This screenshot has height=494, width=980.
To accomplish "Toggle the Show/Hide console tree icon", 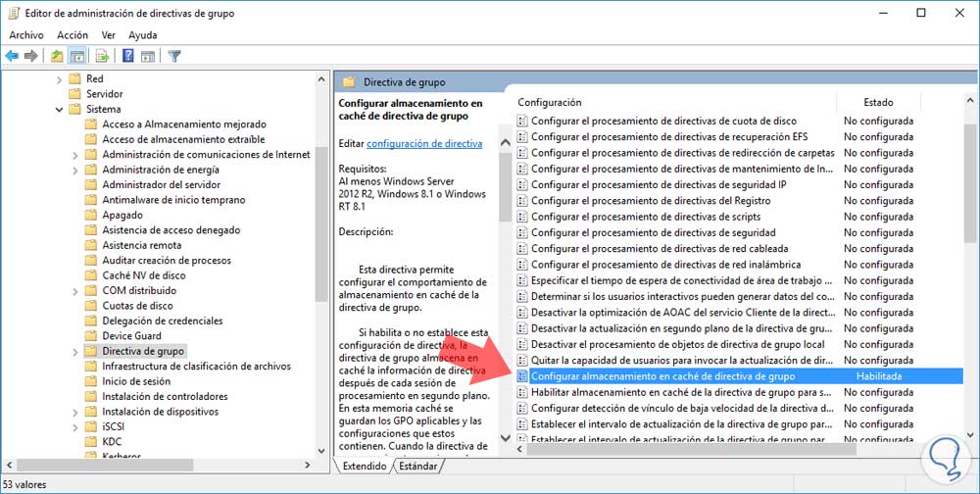I will 77,56.
